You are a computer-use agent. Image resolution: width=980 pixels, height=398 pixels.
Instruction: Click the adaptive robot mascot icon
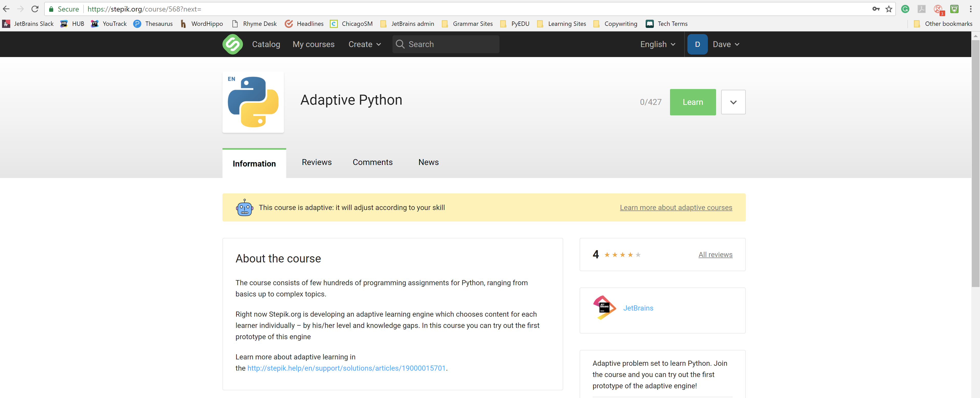(x=244, y=207)
